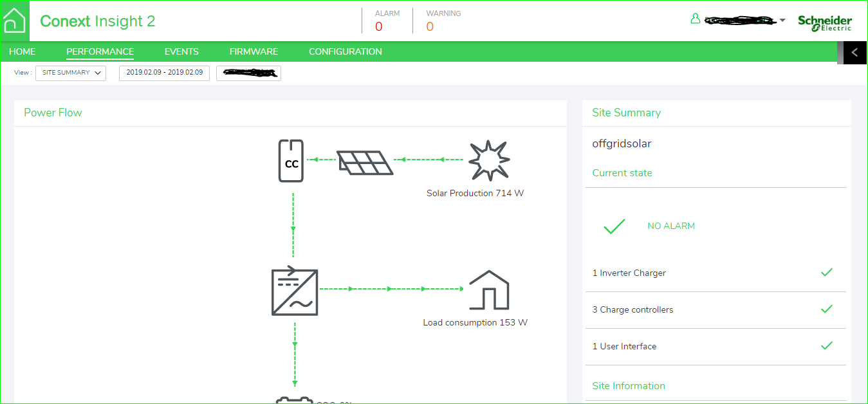Click the offgridsolar site name
This screenshot has width=868, height=404.
coord(622,144)
